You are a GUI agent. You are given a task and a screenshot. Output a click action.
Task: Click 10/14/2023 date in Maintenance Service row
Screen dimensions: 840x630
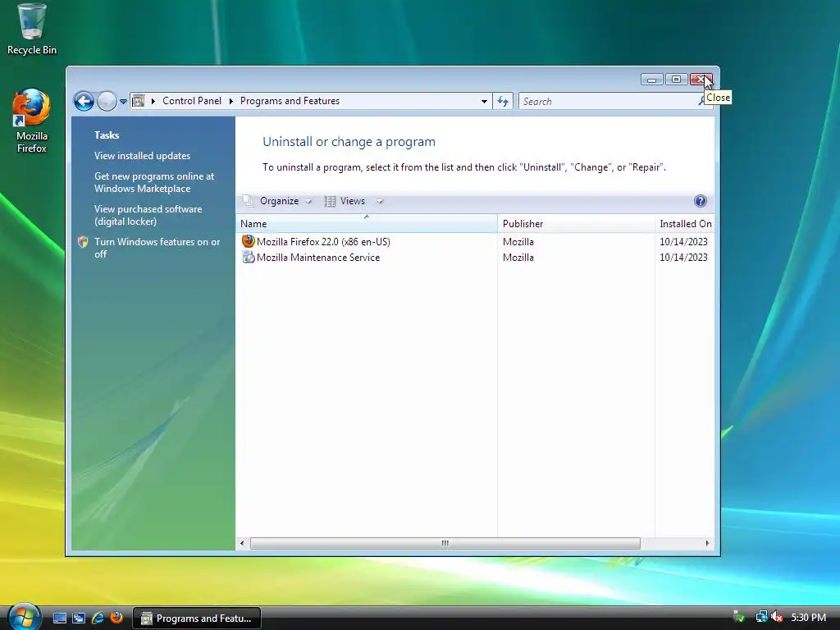point(683,257)
